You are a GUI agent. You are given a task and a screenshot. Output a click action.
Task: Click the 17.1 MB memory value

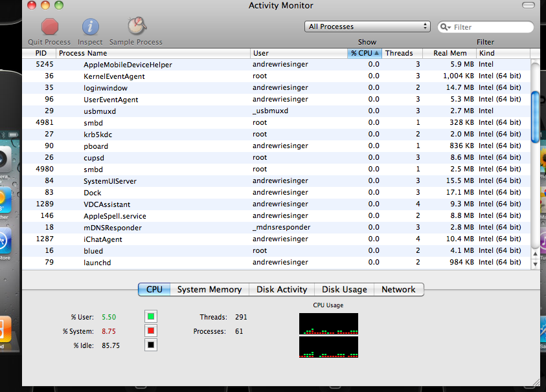[460, 192]
